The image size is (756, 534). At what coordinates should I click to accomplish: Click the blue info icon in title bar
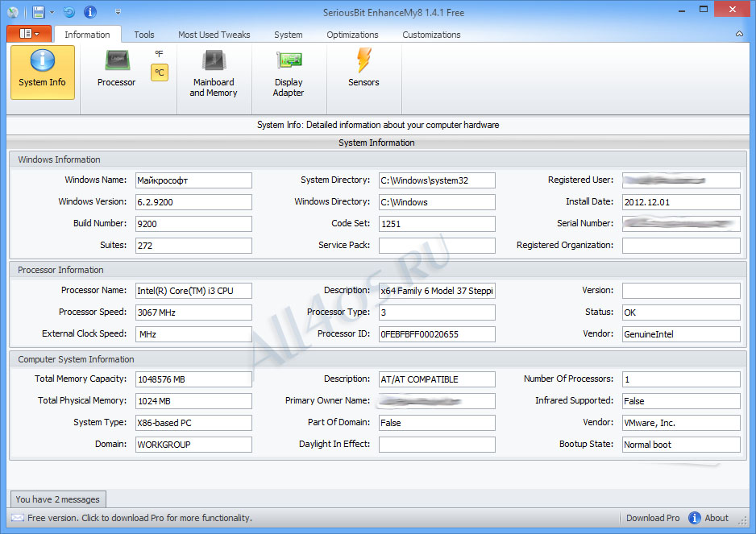(90, 12)
